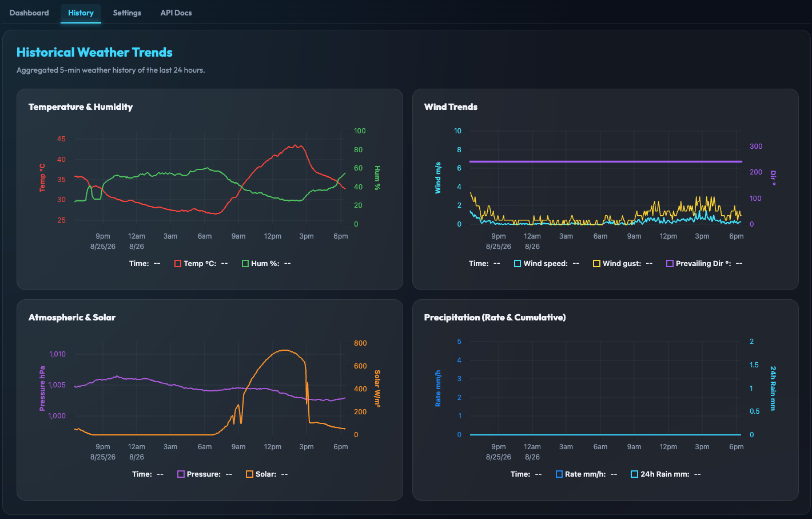Switch to the Settings tab
Viewport: 812px width, 519px height.
tap(127, 13)
